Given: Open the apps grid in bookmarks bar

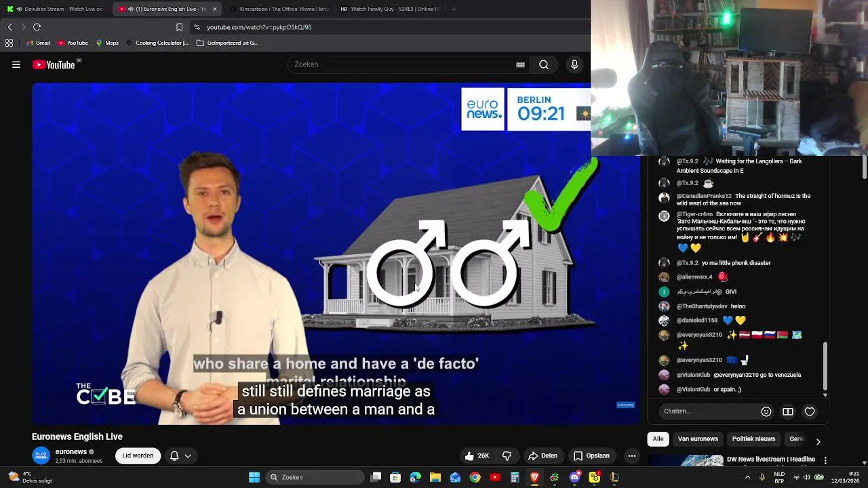Looking at the screenshot, I should click(x=9, y=43).
